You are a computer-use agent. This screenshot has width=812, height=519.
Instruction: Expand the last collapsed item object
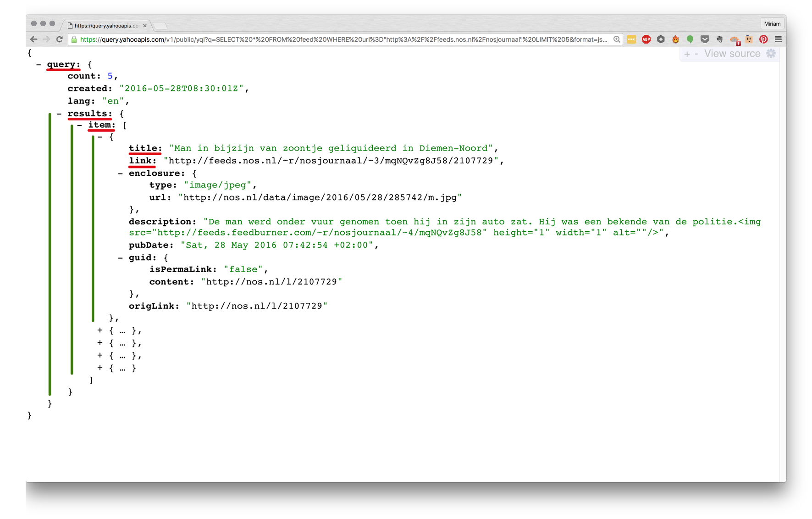point(100,368)
